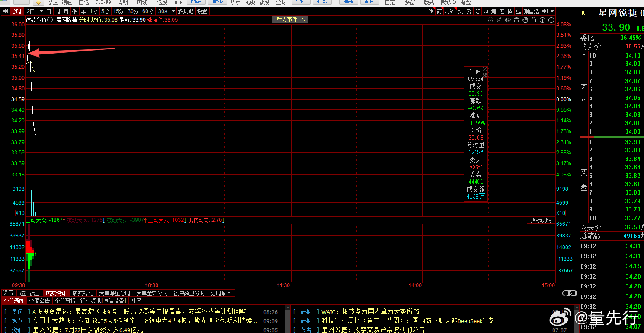Click the 叠 overlay button
The height and width of the screenshot is (333, 644).
(518, 11)
